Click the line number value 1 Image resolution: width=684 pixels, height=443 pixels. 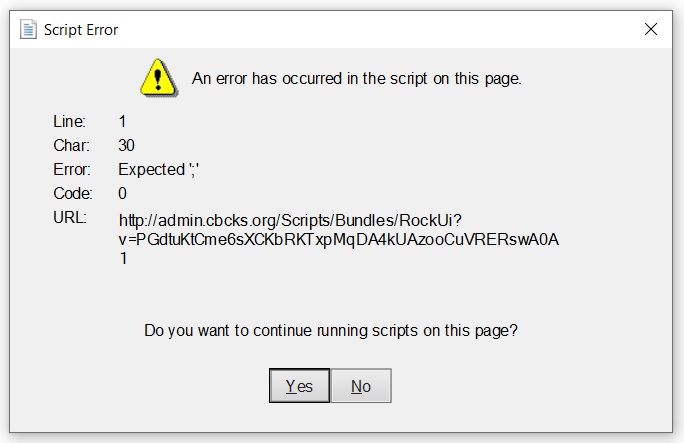coord(122,121)
